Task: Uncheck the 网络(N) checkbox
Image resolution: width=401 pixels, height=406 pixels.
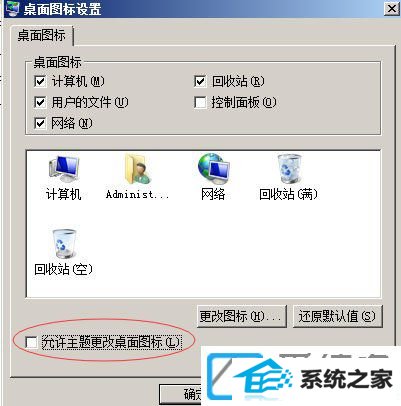Action: point(40,123)
